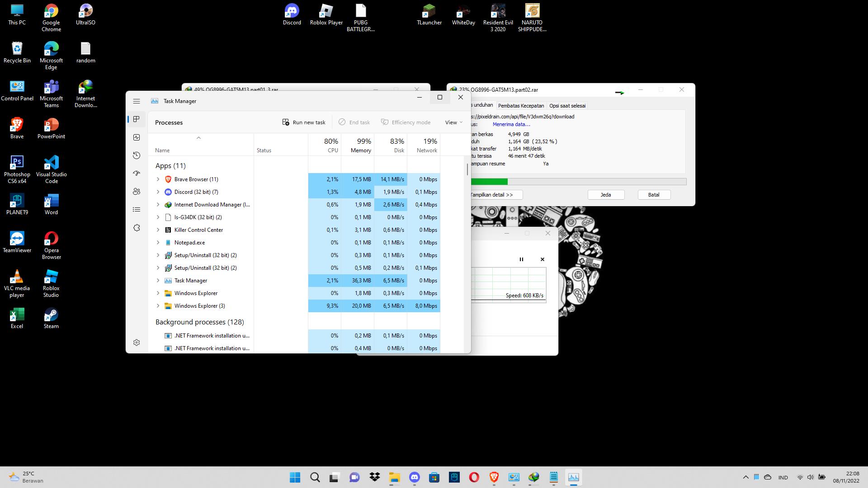Click the Batal button in download dialog

(654, 195)
